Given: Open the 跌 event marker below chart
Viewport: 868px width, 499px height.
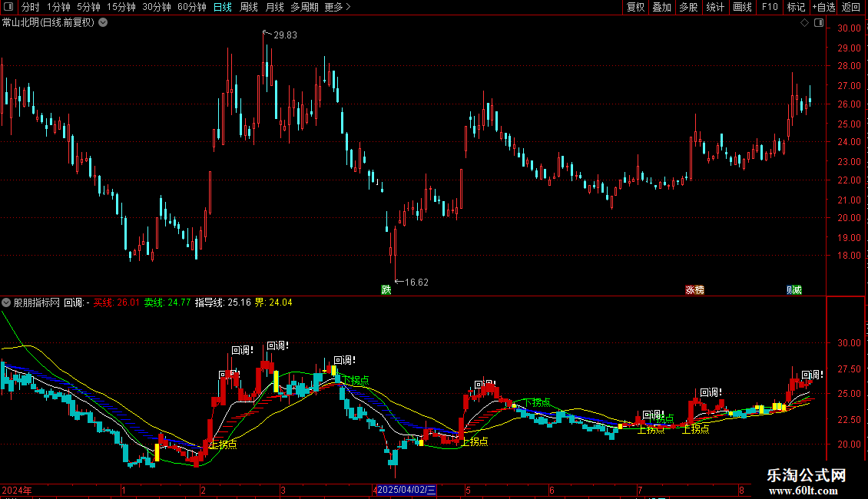Looking at the screenshot, I should 386,290.
